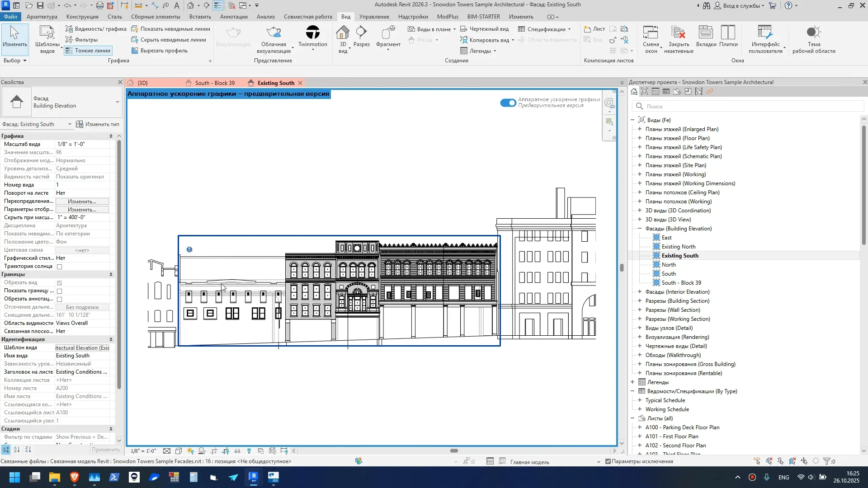
Task: Collapse the Фасады (Building Elevation) node
Action: (x=640, y=229)
